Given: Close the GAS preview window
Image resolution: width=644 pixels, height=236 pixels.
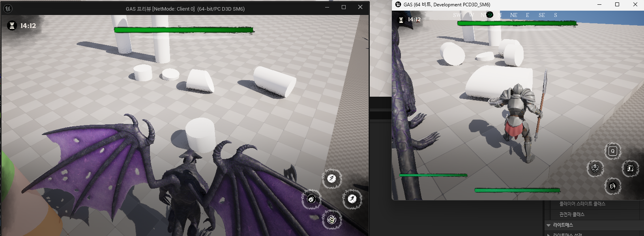Looking at the screenshot, I should point(360,7).
